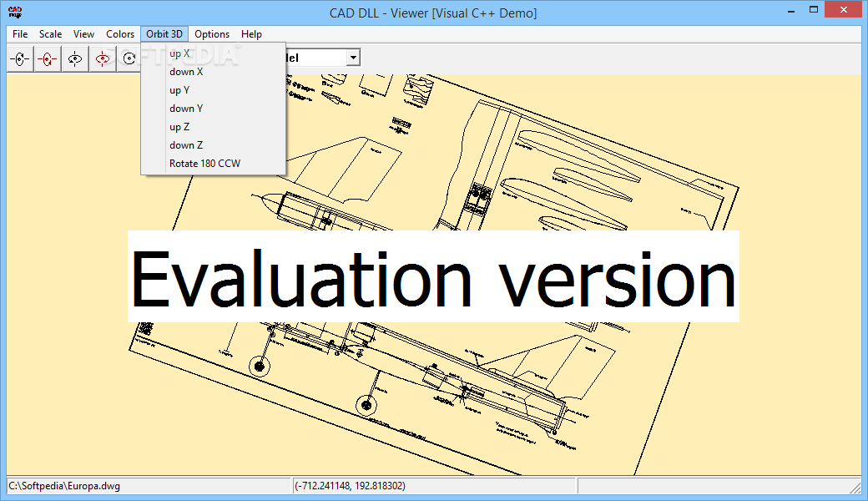
Task: Maximize the CAD DLL Viewer window
Action: (x=814, y=10)
